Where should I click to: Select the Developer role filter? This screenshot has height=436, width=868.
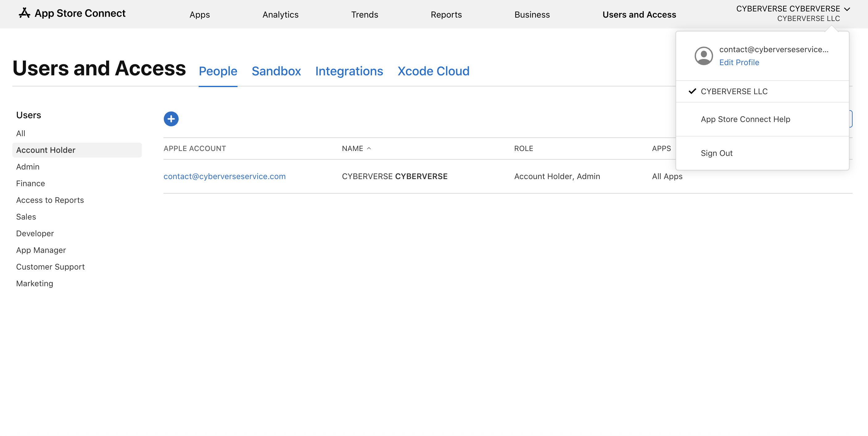coord(35,234)
